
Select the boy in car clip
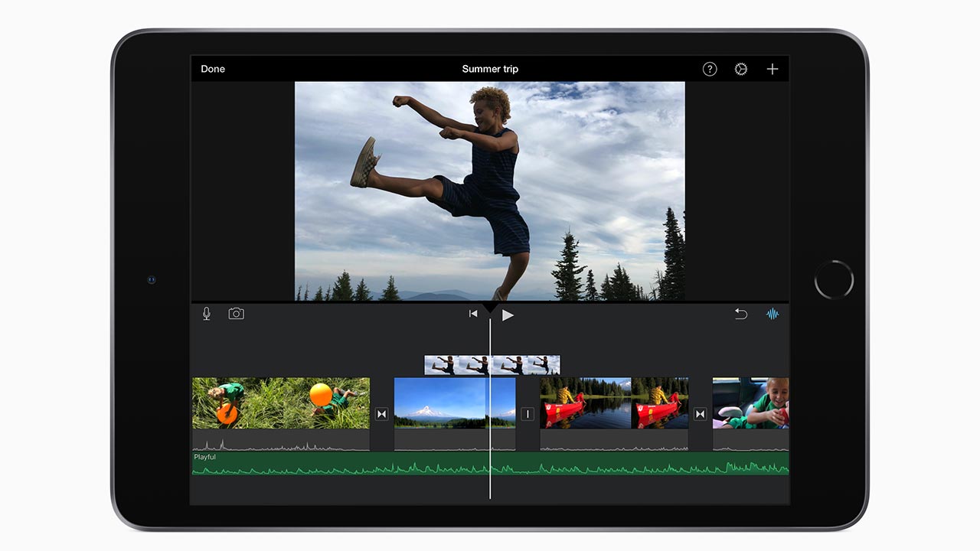click(750, 413)
